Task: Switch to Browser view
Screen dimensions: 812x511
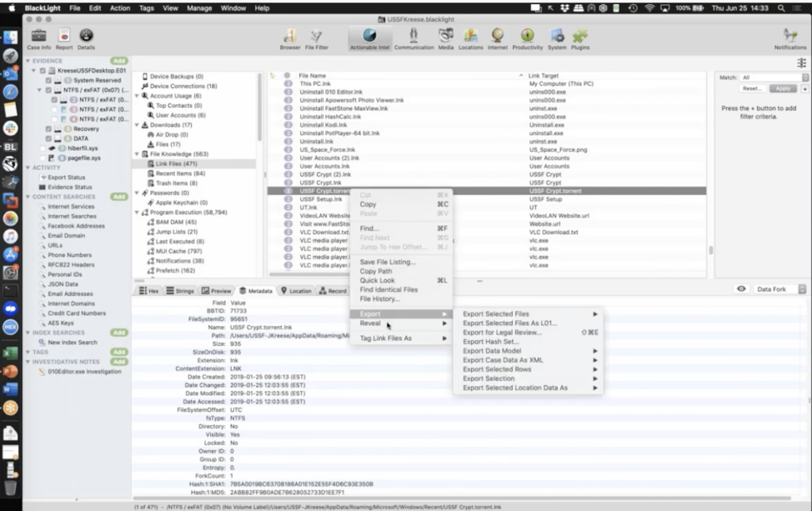Action: point(290,40)
